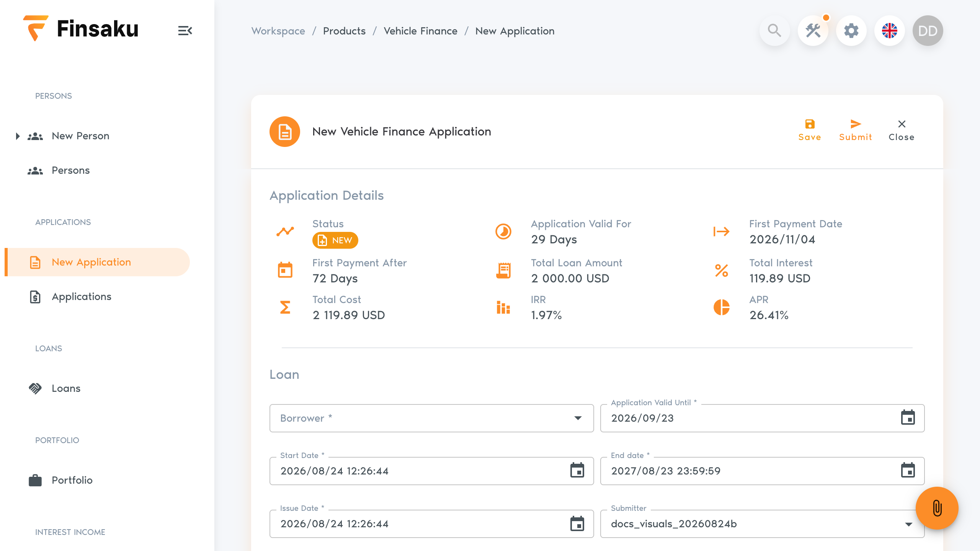Open calendar picker for Start Date
The image size is (980, 551).
pos(577,471)
